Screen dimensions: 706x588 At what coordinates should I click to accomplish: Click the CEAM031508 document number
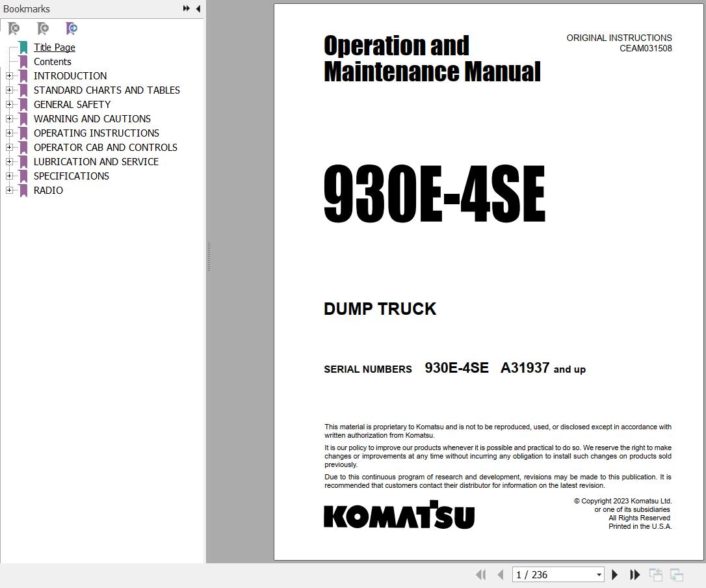(x=646, y=48)
